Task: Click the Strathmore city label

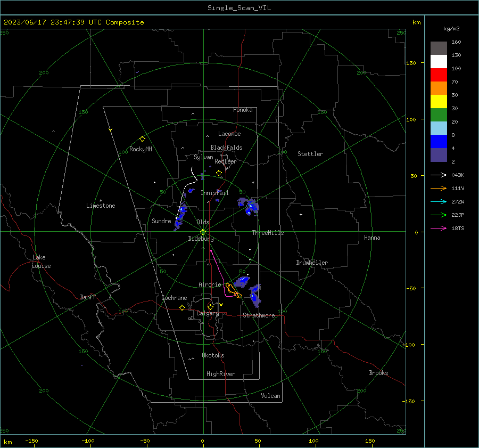Action: 259,315
